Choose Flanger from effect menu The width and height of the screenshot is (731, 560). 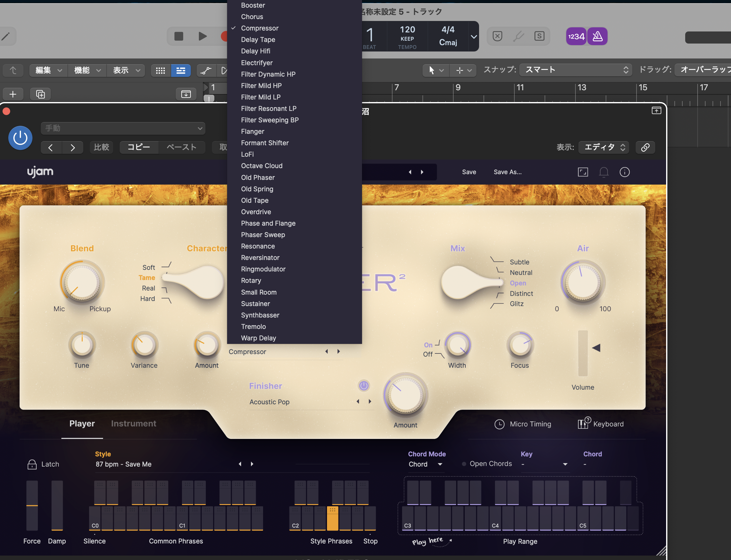[294, 132]
